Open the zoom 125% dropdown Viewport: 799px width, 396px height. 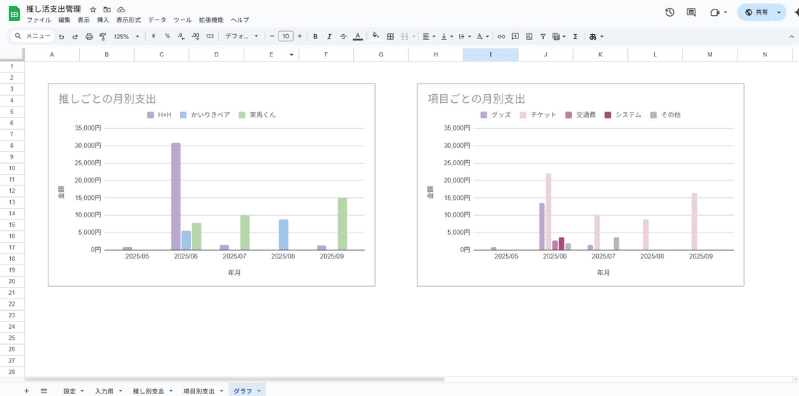pyautogui.click(x=126, y=37)
